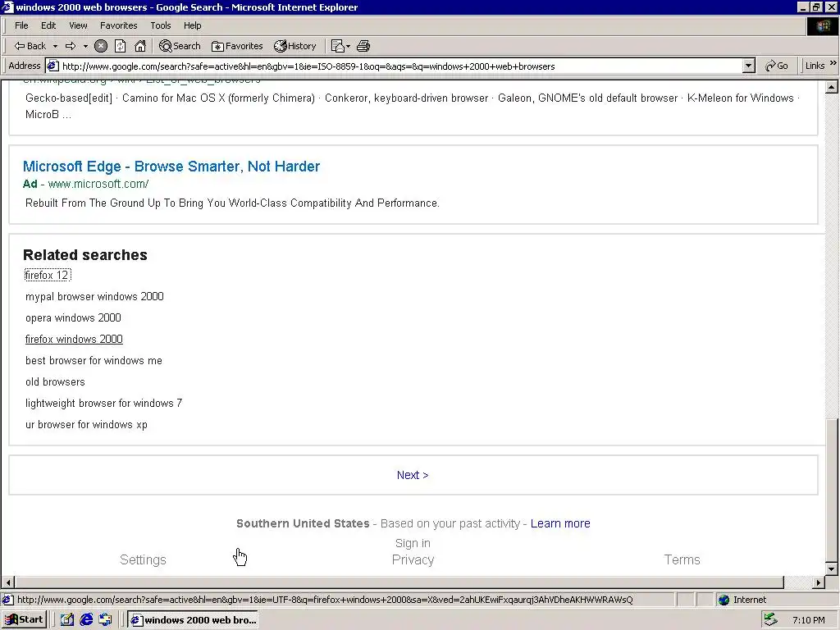Go to the Home page icon
This screenshot has height=630, width=840.
(140, 46)
